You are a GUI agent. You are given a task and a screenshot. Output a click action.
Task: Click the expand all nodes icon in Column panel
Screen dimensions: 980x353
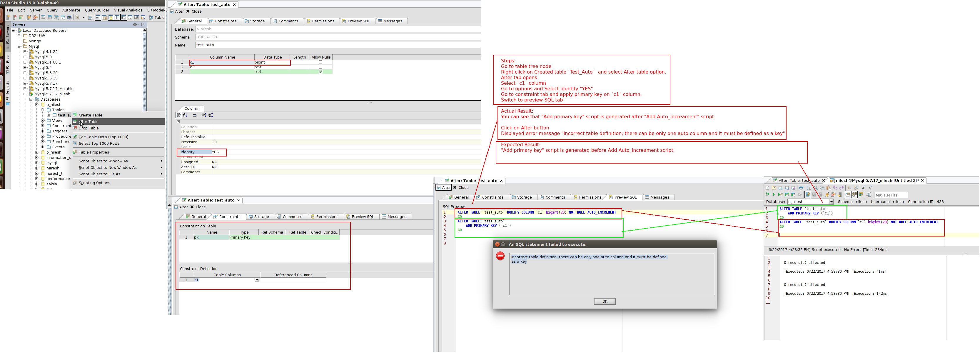tap(204, 115)
